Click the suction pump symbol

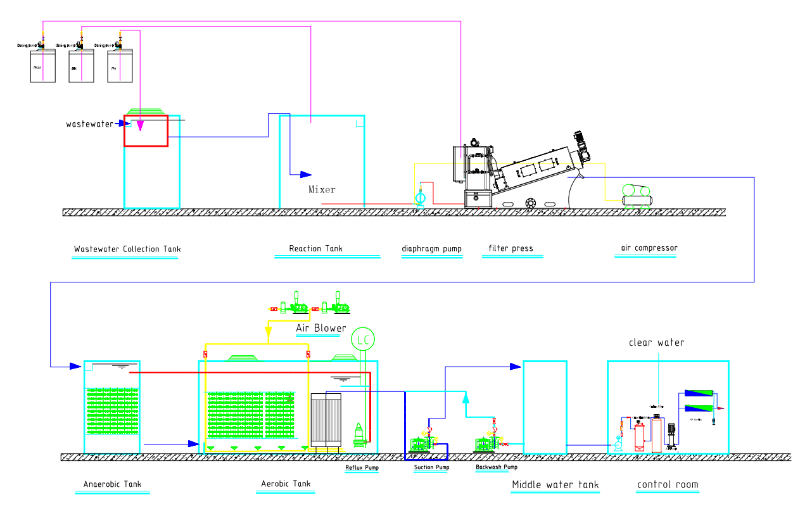(x=424, y=441)
